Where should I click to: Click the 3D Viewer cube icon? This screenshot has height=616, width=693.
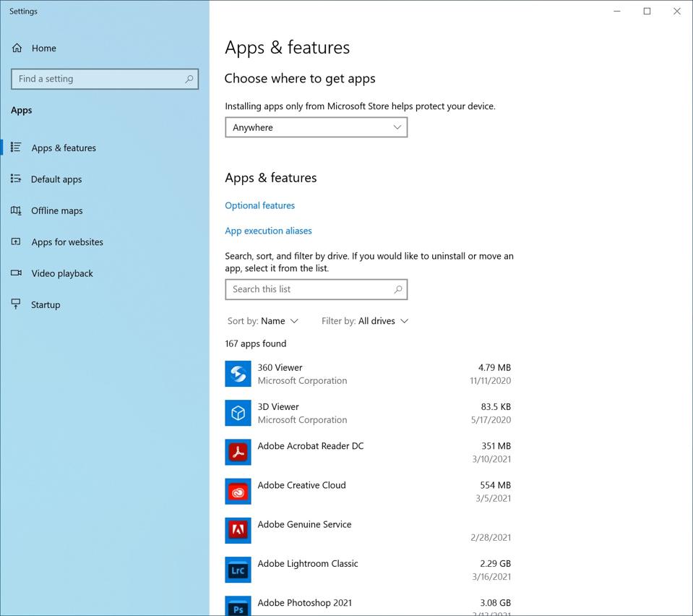[238, 413]
